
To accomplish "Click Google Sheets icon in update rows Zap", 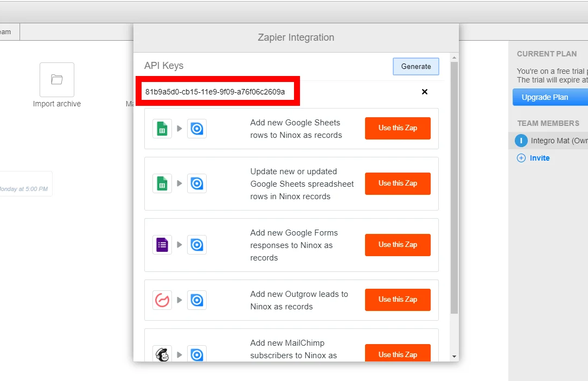I will pyautogui.click(x=162, y=183).
